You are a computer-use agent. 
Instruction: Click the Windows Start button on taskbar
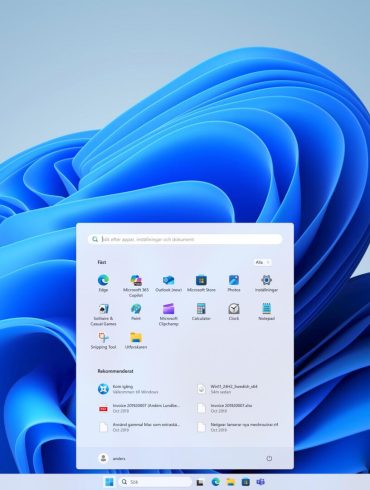(109, 482)
